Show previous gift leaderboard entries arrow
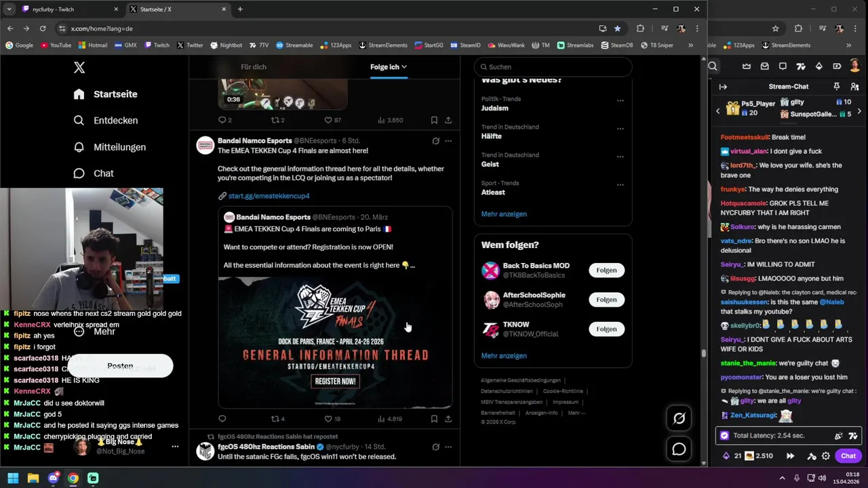This screenshot has height=488, width=868. (718, 111)
